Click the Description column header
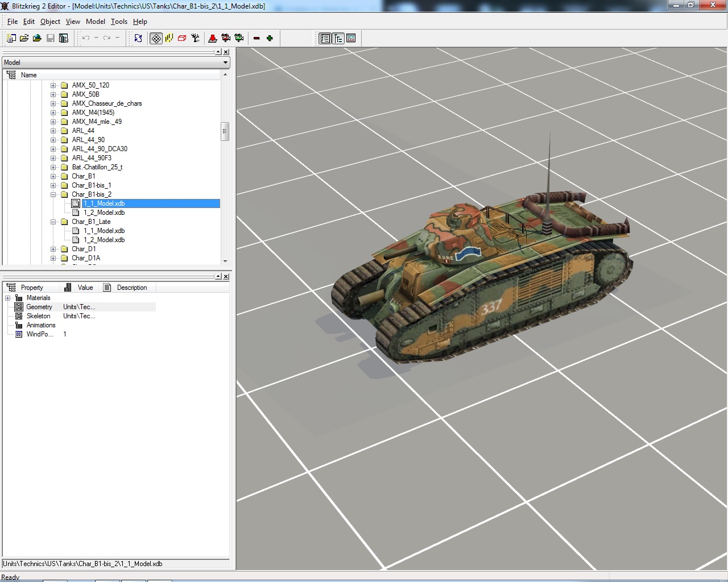Viewport: 728px width, 582px height. (x=132, y=288)
